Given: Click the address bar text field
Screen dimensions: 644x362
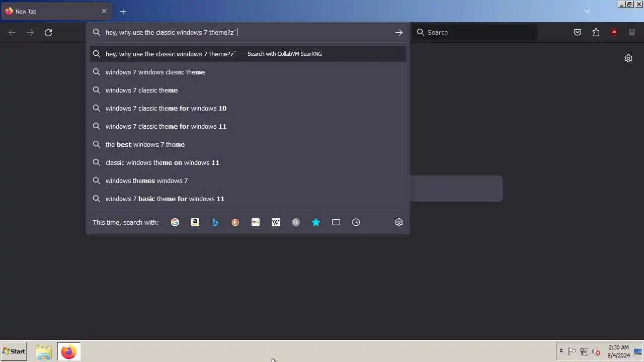Looking at the screenshot, I should pyautogui.click(x=248, y=33).
